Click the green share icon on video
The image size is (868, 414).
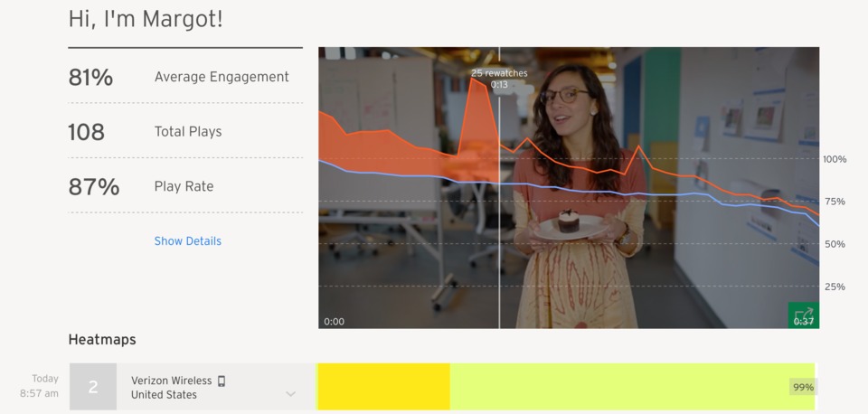(x=803, y=315)
